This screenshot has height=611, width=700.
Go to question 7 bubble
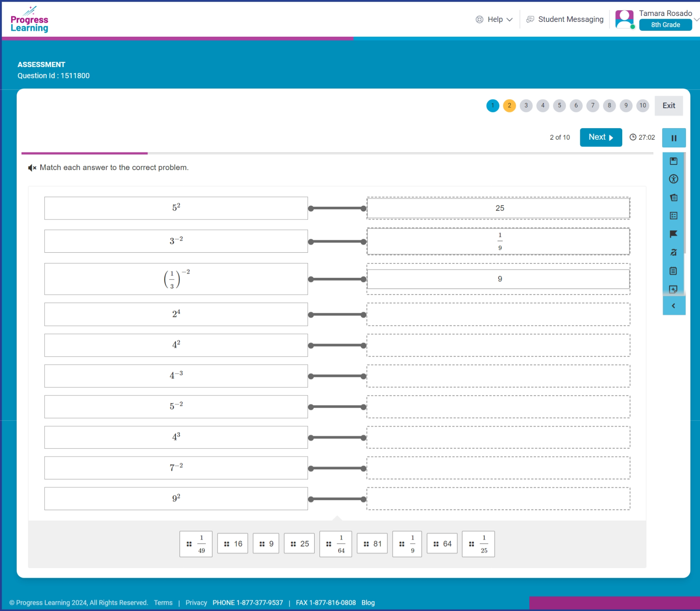(x=593, y=106)
